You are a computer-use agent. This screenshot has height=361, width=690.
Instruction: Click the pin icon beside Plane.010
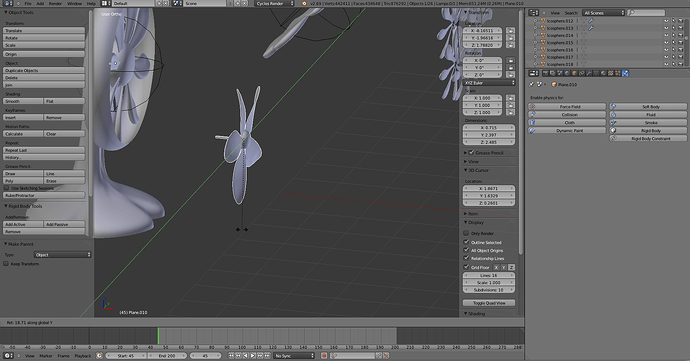click(531, 84)
